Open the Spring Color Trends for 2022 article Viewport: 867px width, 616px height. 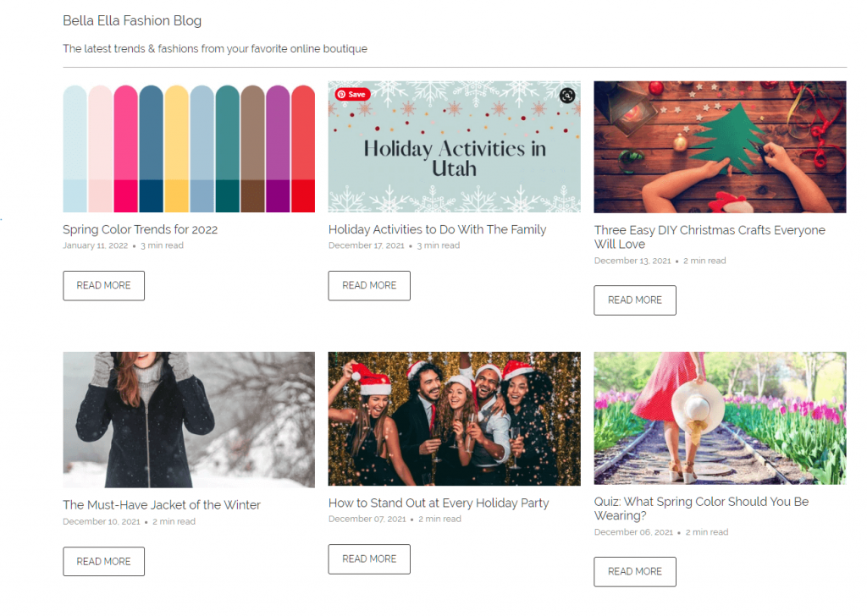(x=141, y=229)
